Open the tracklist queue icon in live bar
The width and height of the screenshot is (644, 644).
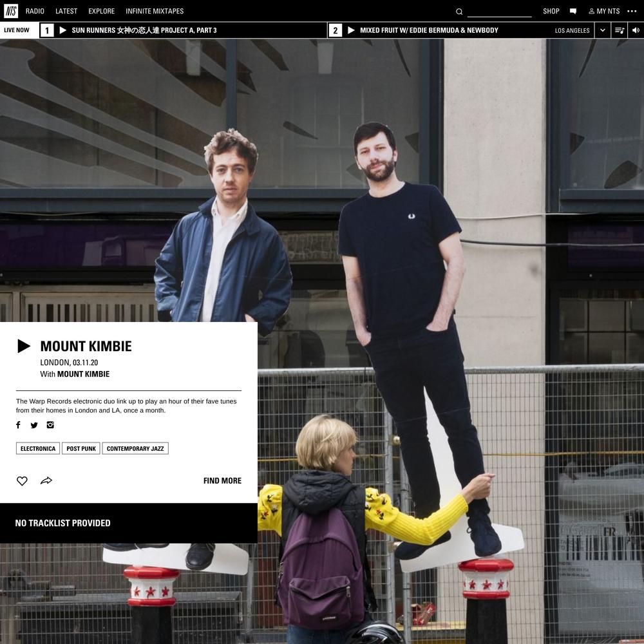620,30
